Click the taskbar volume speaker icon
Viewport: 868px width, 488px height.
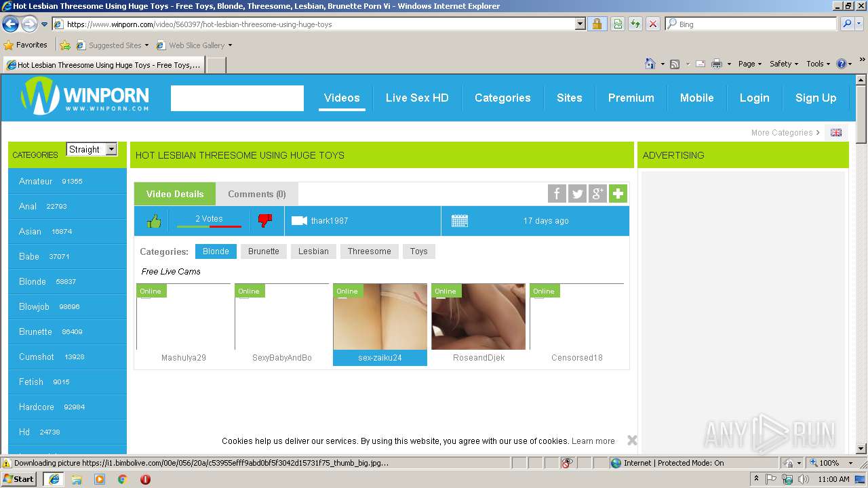click(x=804, y=479)
